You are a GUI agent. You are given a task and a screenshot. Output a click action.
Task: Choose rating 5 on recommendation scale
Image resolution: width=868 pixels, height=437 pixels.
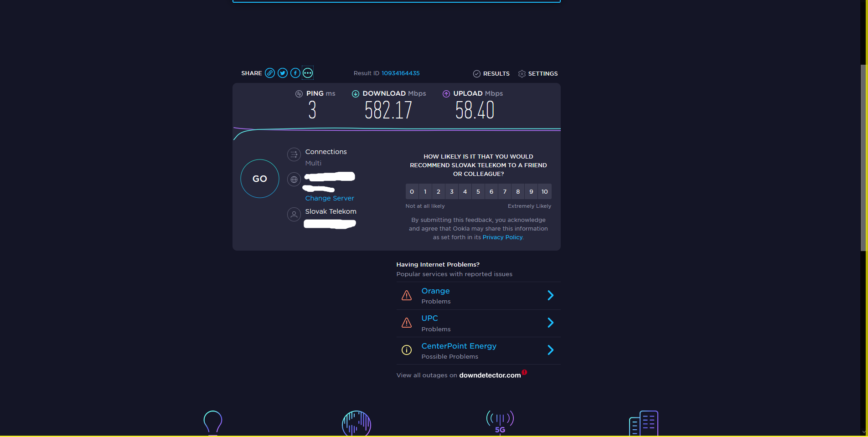pyautogui.click(x=478, y=192)
